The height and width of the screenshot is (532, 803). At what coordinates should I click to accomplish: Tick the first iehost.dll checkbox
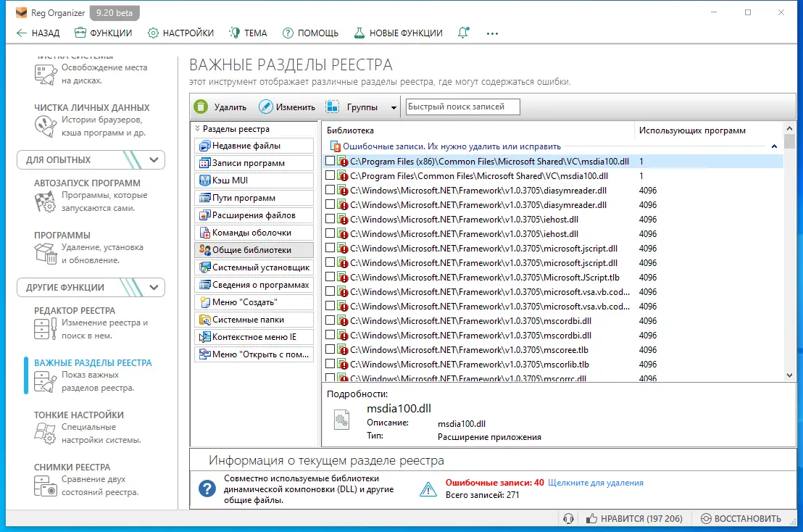tap(330, 219)
